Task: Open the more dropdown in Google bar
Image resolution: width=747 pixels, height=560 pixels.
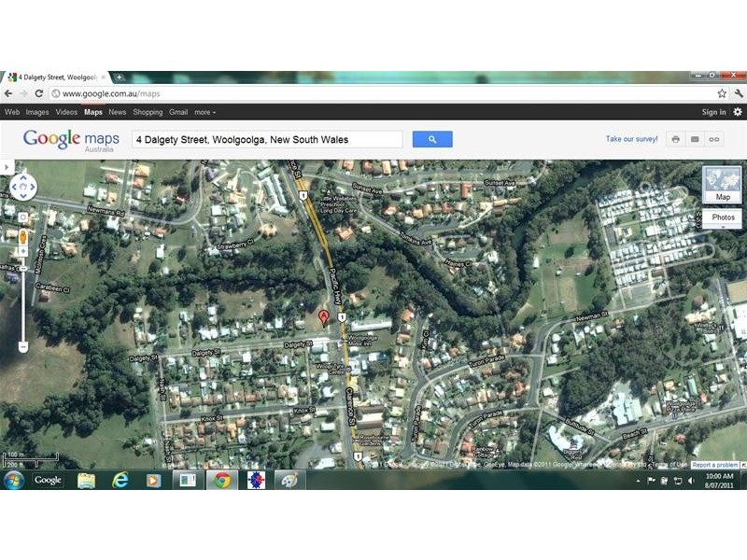Action: pos(204,112)
